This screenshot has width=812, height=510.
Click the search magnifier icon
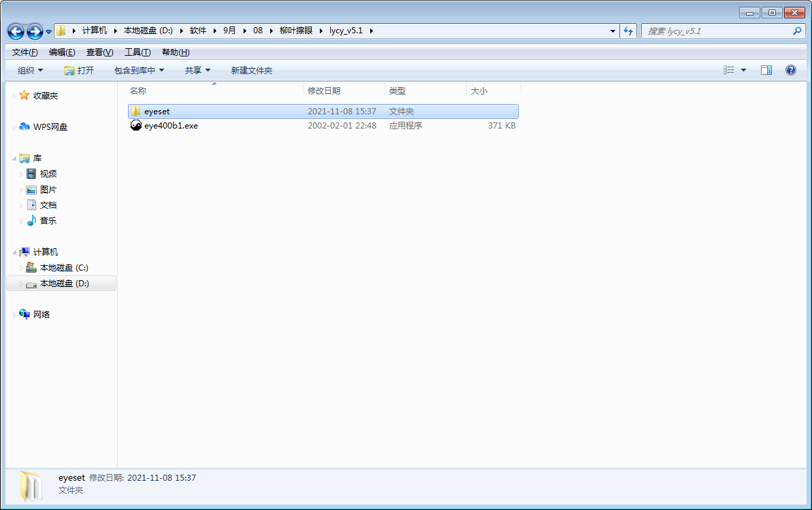[x=797, y=31]
